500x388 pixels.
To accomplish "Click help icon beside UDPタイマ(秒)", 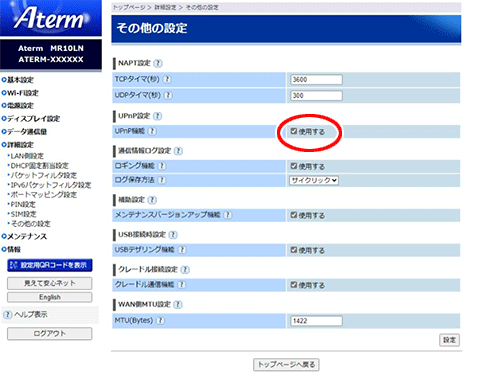I will click(x=168, y=95).
